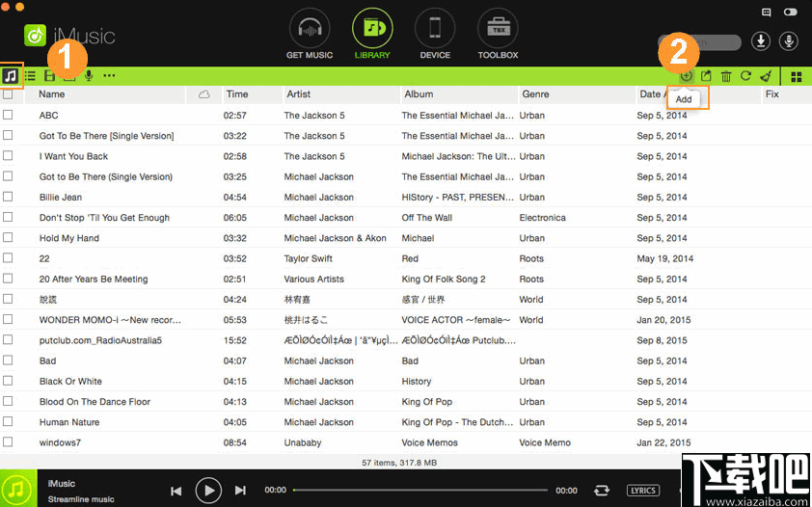Click the Add tooltip label

pyautogui.click(x=684, y=99)
